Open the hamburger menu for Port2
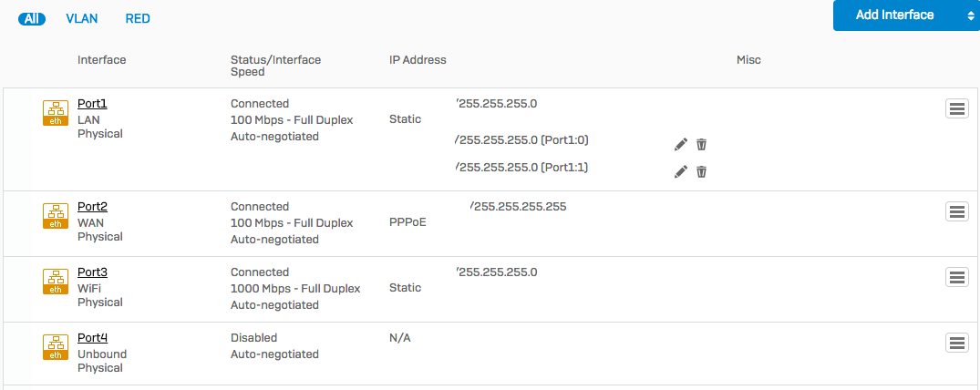Image resolution: width=980 pixels, height=390 pixels. (957, 212)
